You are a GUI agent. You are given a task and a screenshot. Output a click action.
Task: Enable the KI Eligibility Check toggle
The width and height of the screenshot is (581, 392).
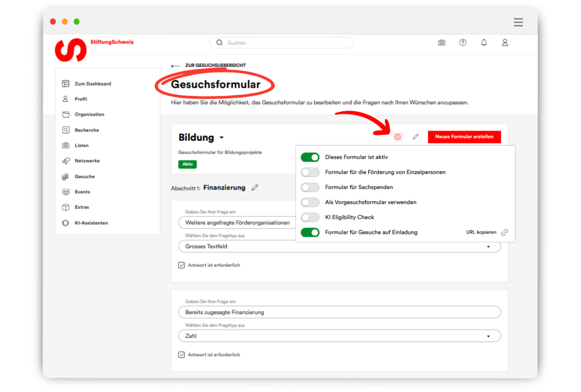point(310,217)
